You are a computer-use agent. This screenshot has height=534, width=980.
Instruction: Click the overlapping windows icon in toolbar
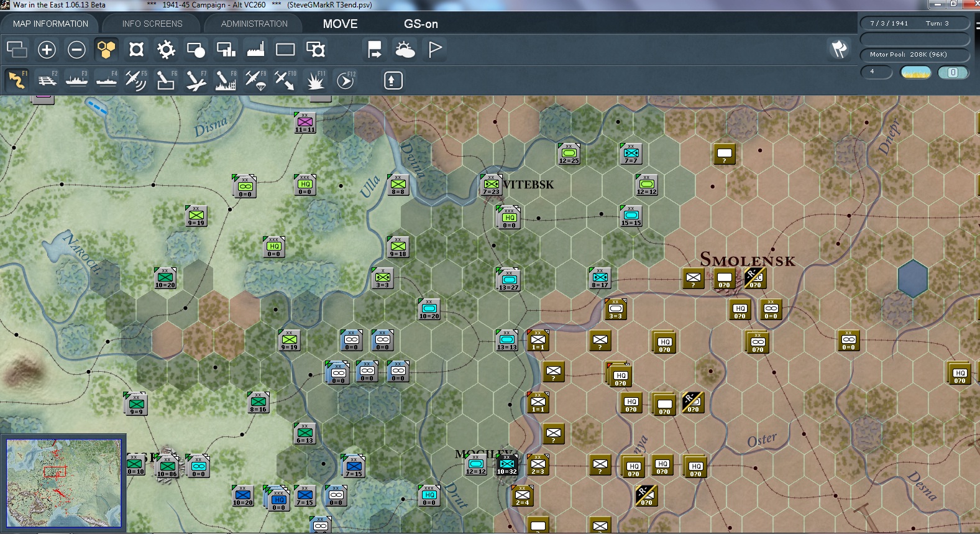coord(17,49)
